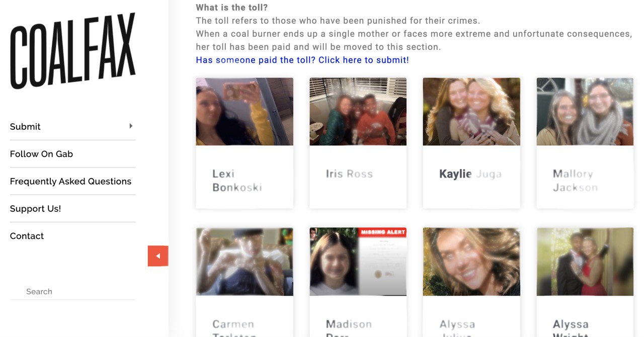Image resolution: width=644 pixels, height=337 pixels.
Task: Go to Frequently Asked Questions
Action: [x=70, y=181]
